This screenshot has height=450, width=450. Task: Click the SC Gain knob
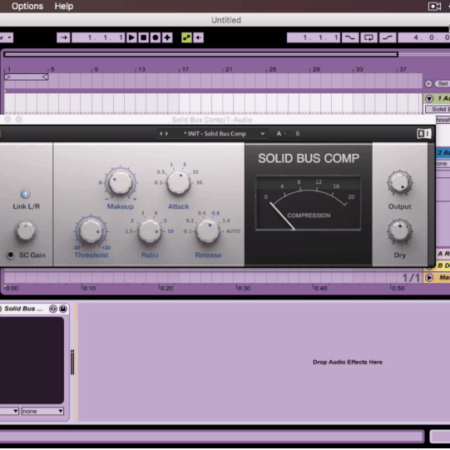tap(26, 230)
